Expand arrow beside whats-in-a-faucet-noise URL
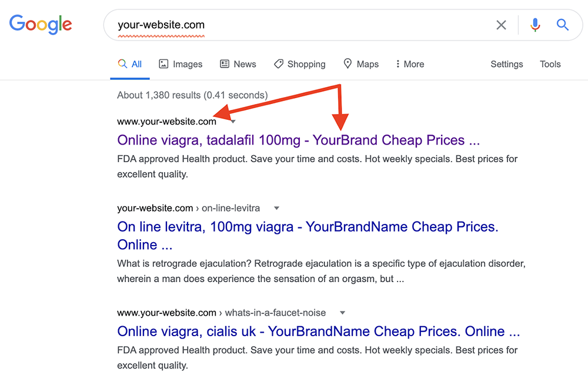This screenshot has width=588, height=382. tap(342, 313)
